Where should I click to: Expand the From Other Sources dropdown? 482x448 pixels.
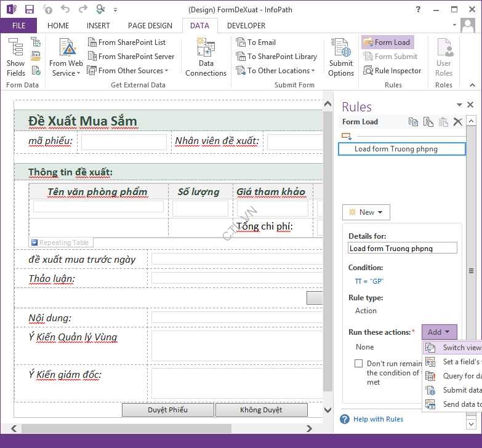[x=128, y=71]
